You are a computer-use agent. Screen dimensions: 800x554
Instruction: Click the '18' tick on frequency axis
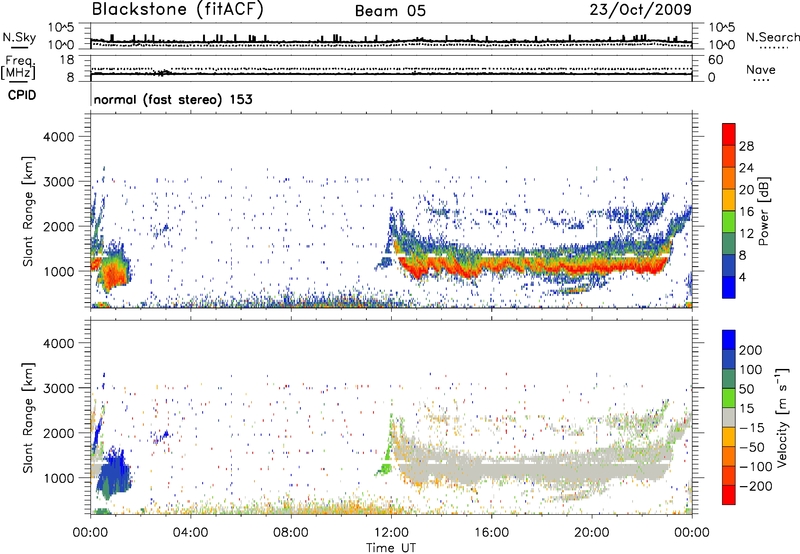(67, 60)
